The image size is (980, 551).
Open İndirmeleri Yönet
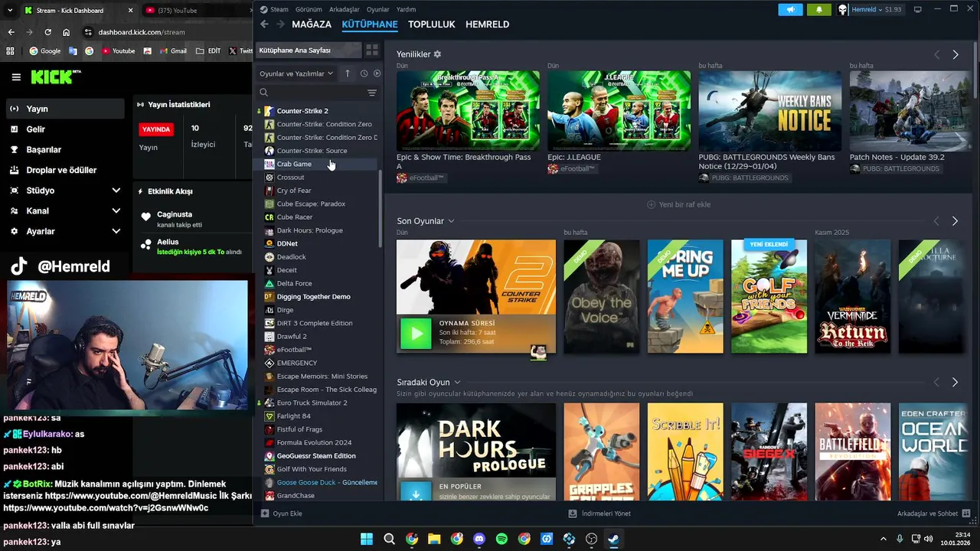tap(599, 514)
